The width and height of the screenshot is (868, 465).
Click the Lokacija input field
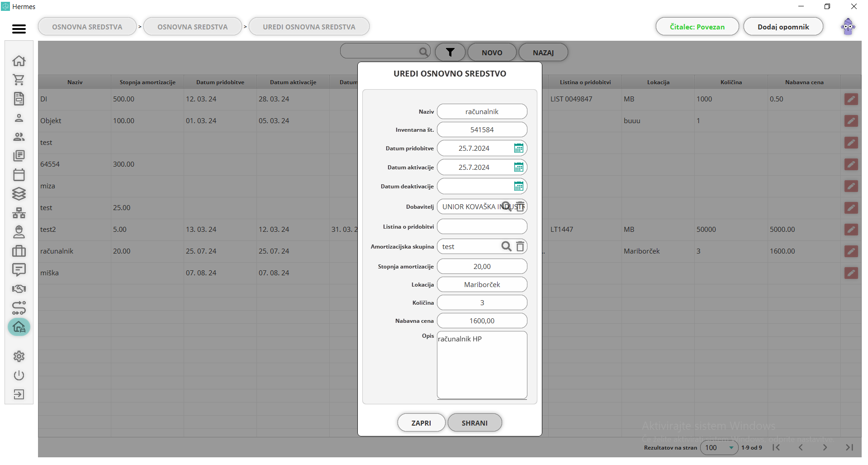point(482,284)
